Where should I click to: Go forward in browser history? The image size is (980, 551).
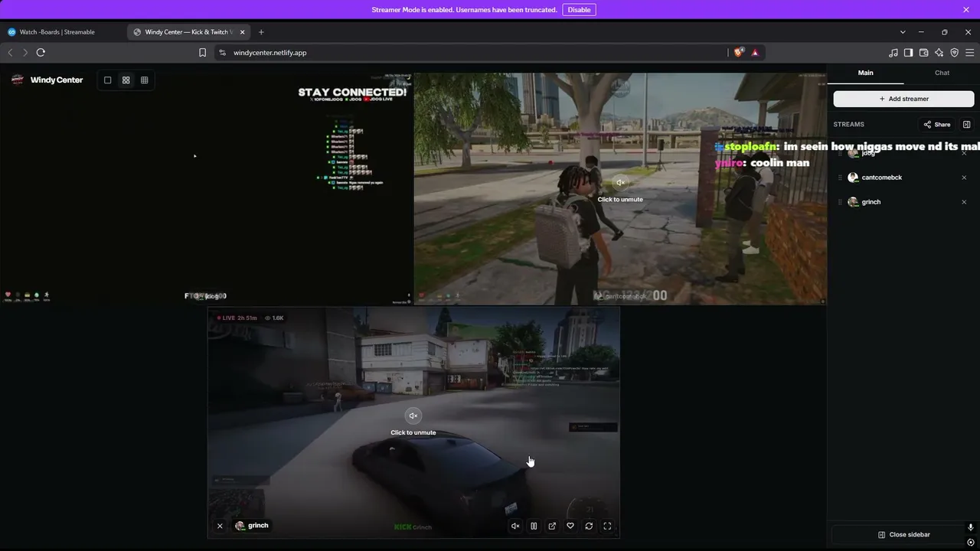(24, 53)
